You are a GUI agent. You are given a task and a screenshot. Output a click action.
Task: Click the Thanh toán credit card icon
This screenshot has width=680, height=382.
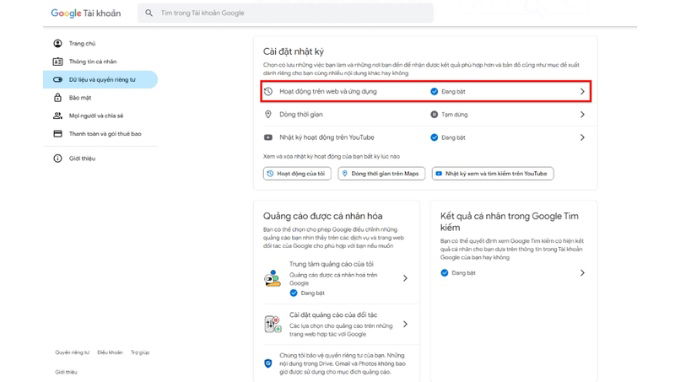(x=58, y=134)
